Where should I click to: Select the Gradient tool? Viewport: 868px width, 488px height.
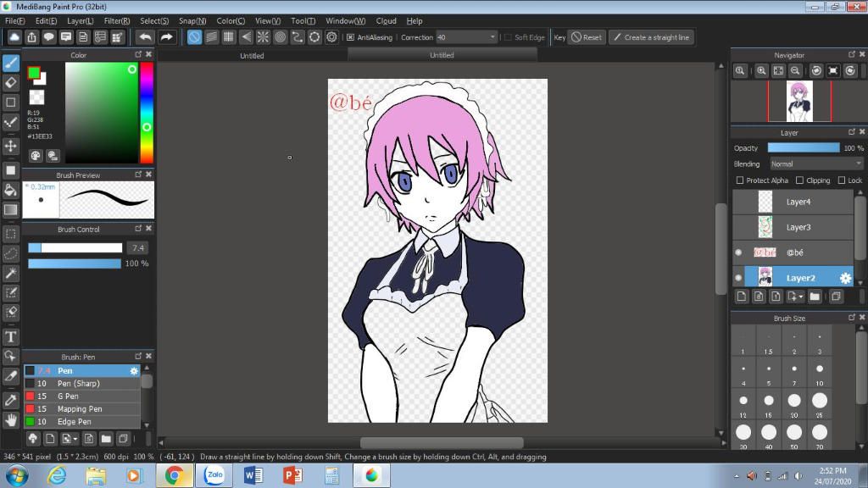(x=11, y=210)
